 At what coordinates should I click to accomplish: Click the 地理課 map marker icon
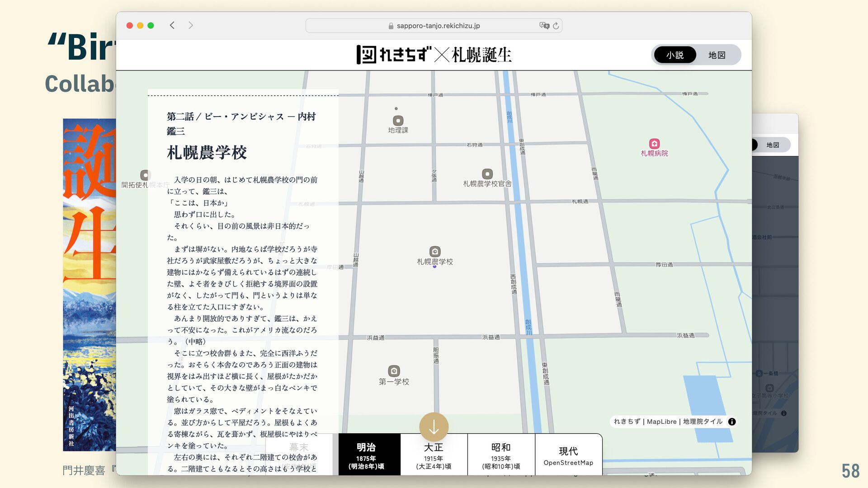[x=398, y=121]
